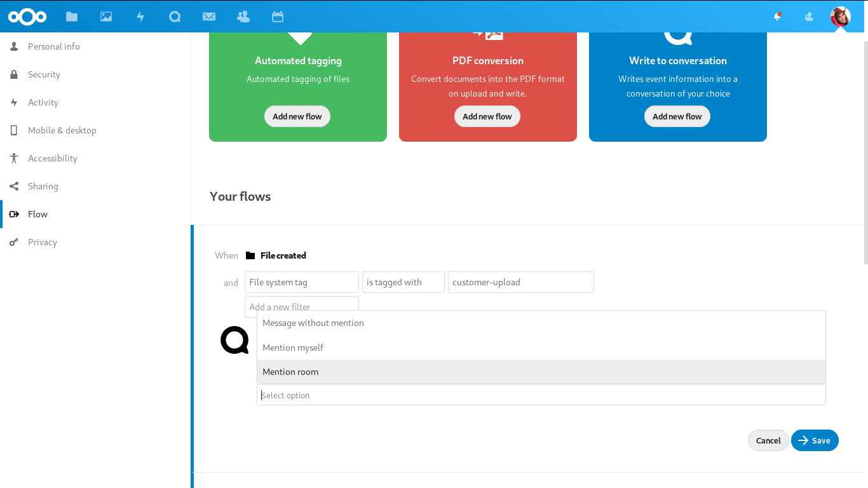Expand the File system tag dropdown
Viewport: 868px width, 488px height.
302,282
